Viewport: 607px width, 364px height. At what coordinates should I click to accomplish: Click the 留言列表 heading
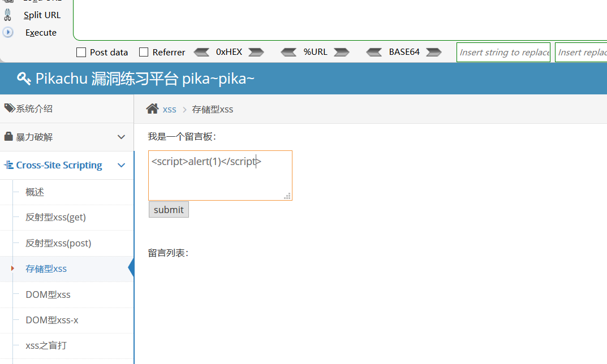[x=168, y=253]
